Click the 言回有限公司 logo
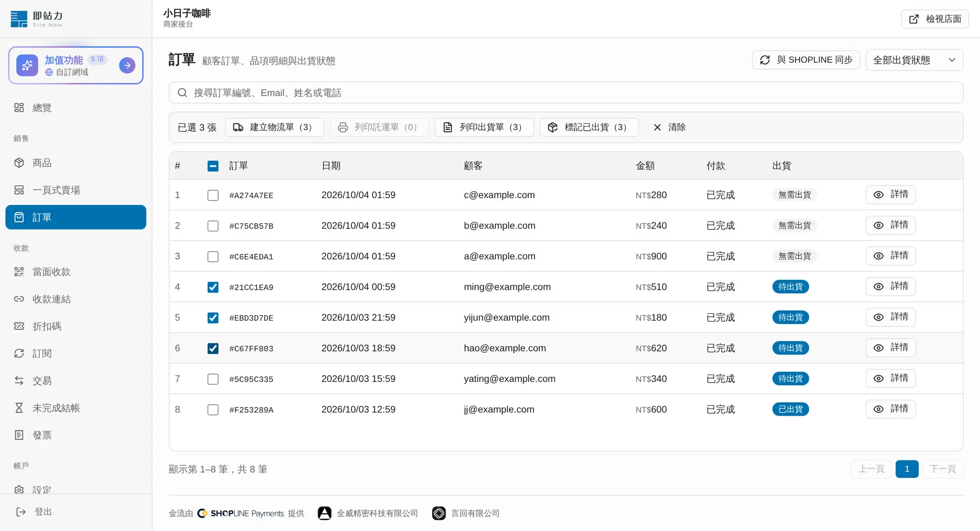The width and height of the screenshot is (980, 531). pyautogui.click(x=439, y=513)
